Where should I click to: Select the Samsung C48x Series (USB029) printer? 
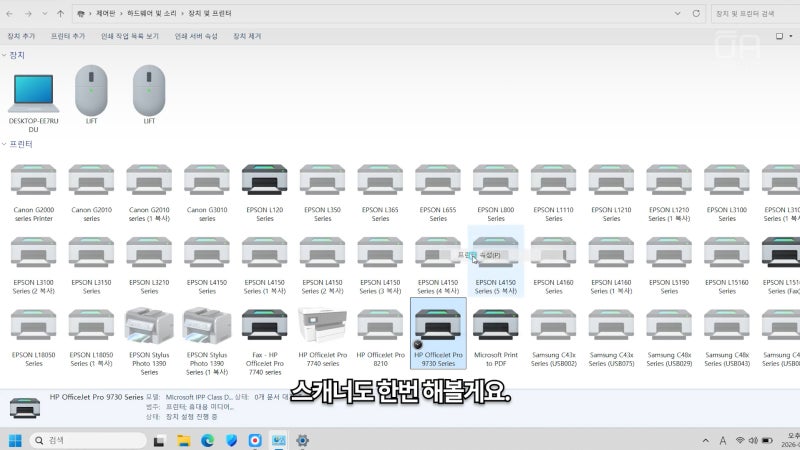669,337
